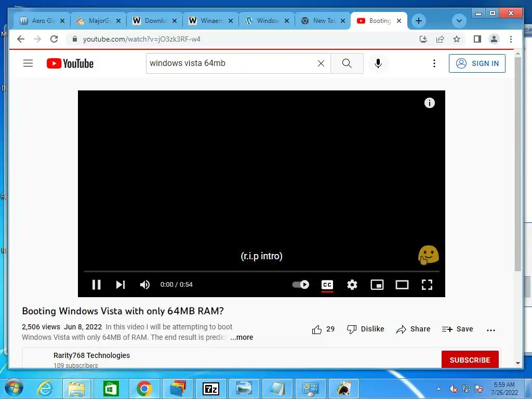Screen dimensions: 532x399
Task: Click the video info card icon
Action: point(430,103)
